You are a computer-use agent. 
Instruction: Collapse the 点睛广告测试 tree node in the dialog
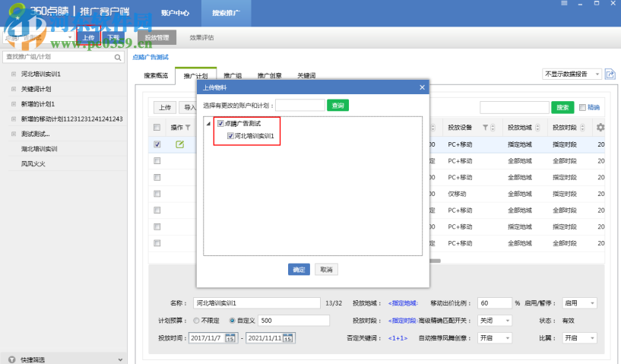(x=208, y=124)
